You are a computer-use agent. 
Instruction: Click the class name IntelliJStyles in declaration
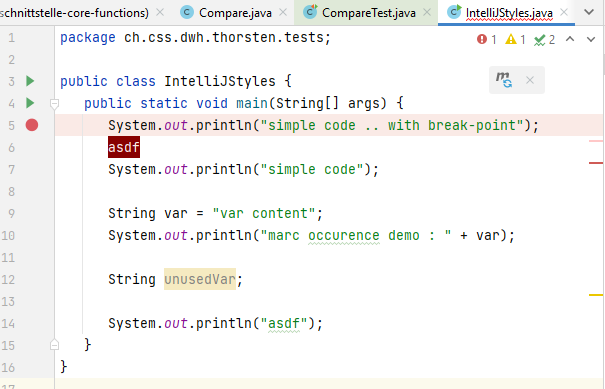click(x=220, y=81)
